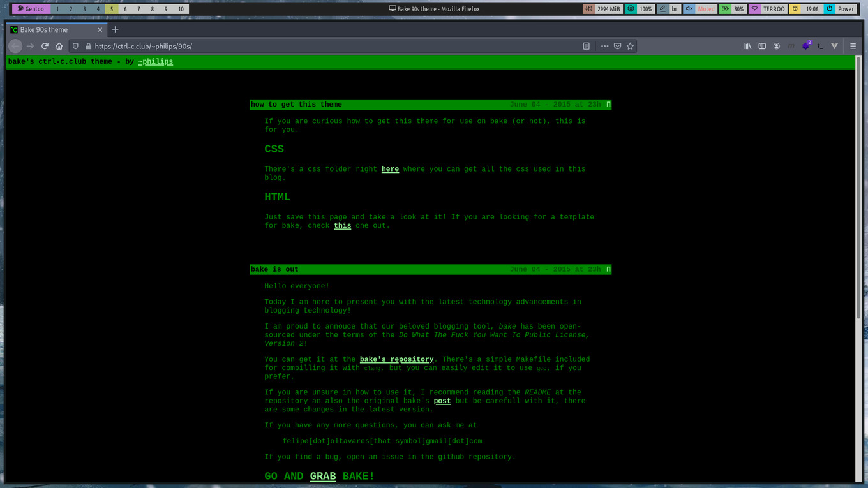
Task: Click the memory usage mixer icon
Action: tap(588, 9)
